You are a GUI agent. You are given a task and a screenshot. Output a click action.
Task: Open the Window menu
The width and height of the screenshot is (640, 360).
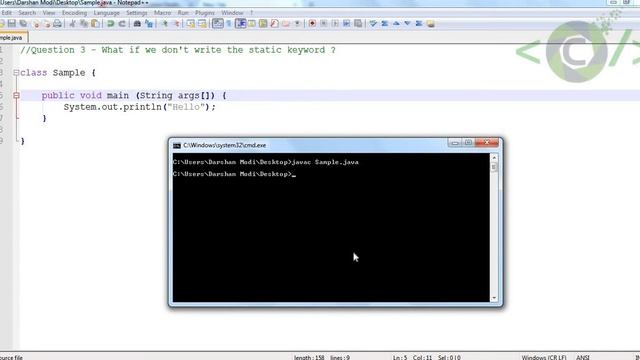(x=232, y=13)
